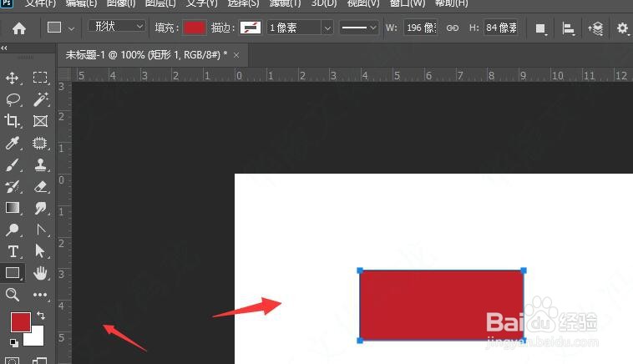The image size is (633, 364).
Task: Toggle Quick Mask mode icon
Action: click(x=13, y=361)
